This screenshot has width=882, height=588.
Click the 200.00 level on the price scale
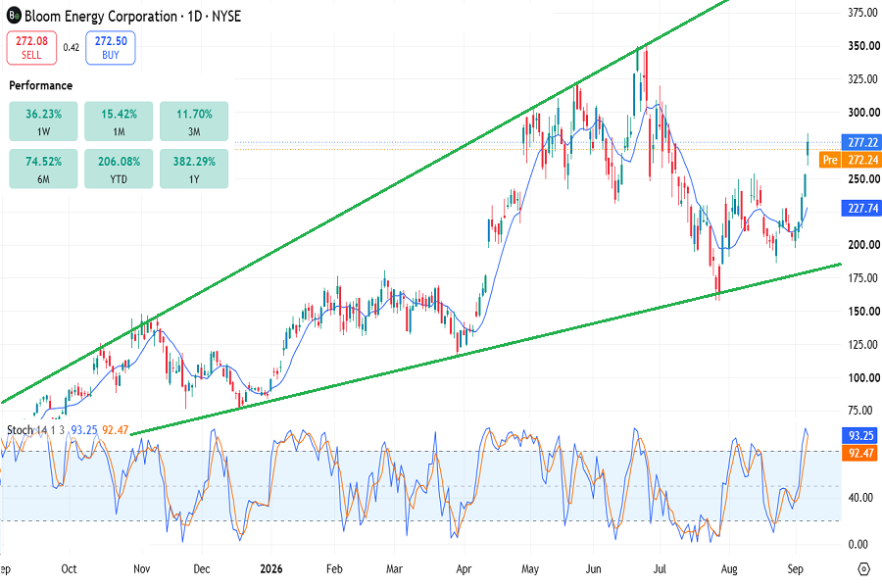coord(863,245)
